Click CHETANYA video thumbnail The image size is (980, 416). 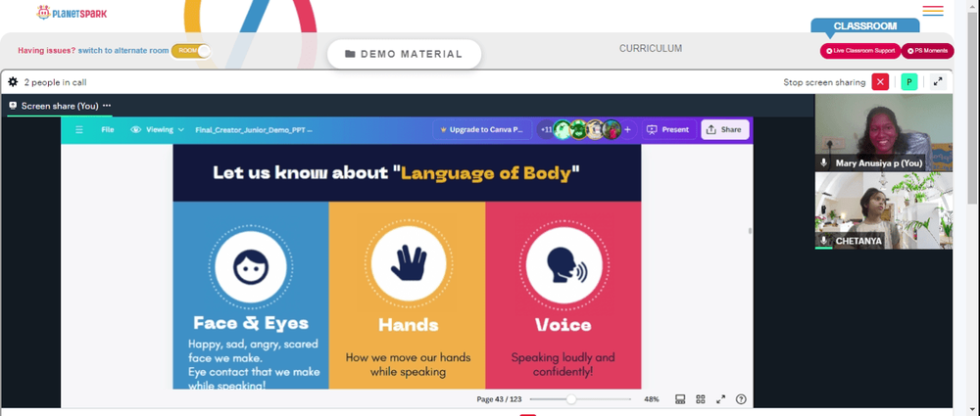pos(884,210)
